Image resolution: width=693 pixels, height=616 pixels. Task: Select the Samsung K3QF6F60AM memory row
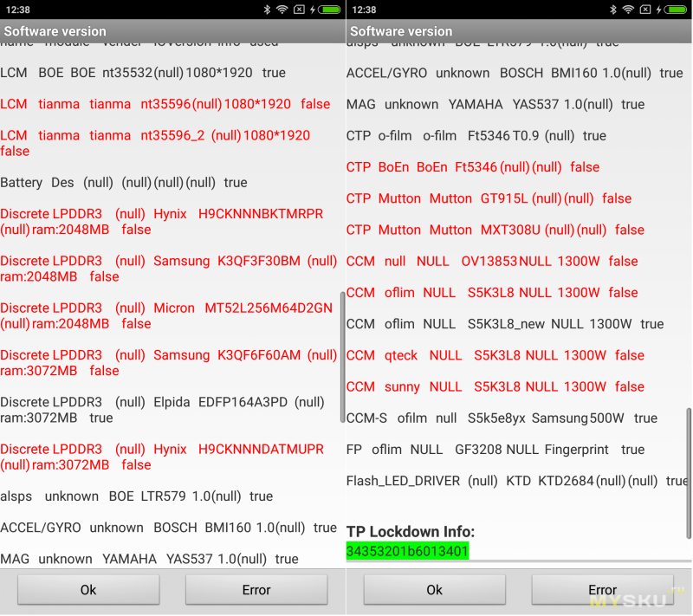coord(169,363)
